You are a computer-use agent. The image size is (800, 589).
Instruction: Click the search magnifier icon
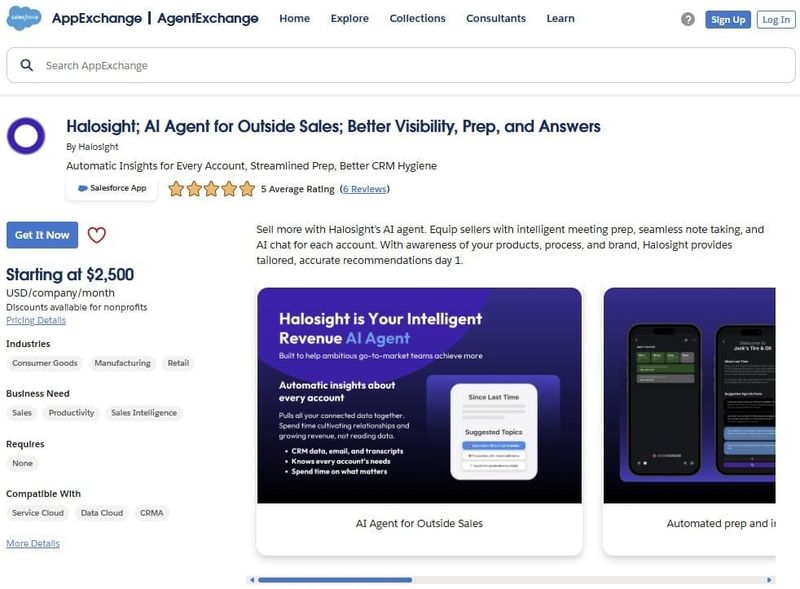[27, 65]
